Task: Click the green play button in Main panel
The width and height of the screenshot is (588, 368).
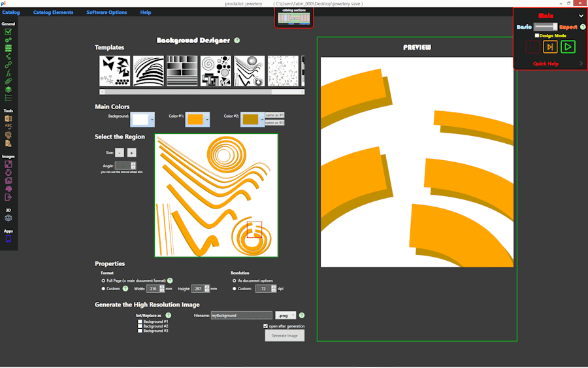Action: [x=568, y=47]
